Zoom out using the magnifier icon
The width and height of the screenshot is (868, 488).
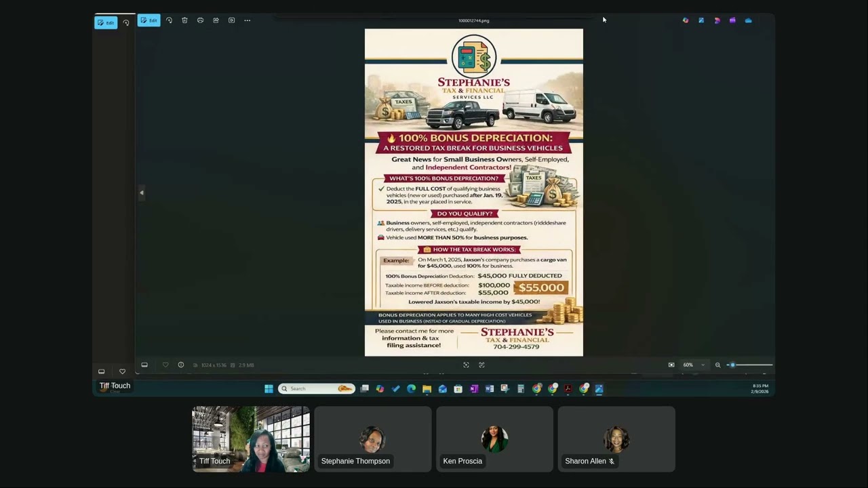tap(717, 365)
